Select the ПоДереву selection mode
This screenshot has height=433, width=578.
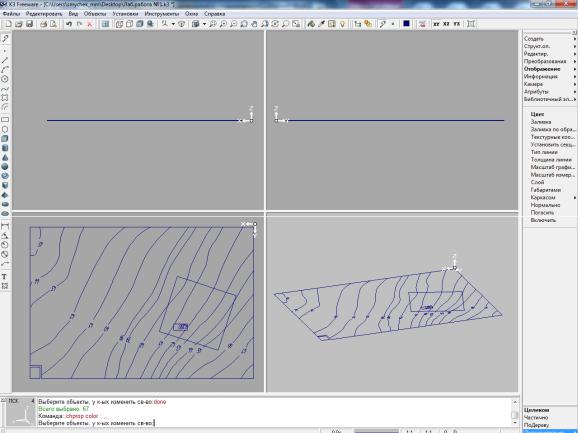(x=536, y=425)
